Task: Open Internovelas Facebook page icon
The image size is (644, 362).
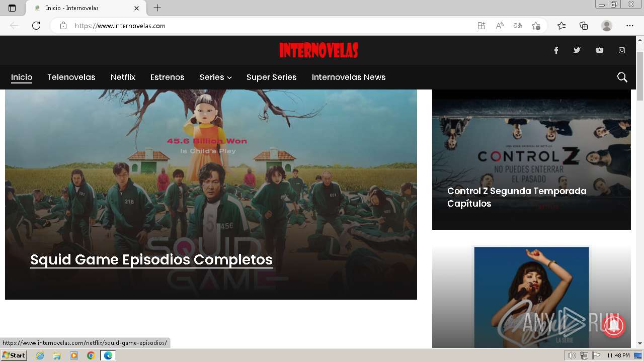Action: coord(556,50)
